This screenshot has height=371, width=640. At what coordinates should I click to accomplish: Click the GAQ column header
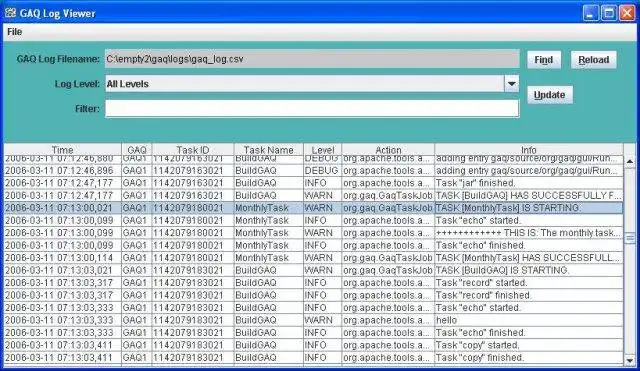click(136, 150)
